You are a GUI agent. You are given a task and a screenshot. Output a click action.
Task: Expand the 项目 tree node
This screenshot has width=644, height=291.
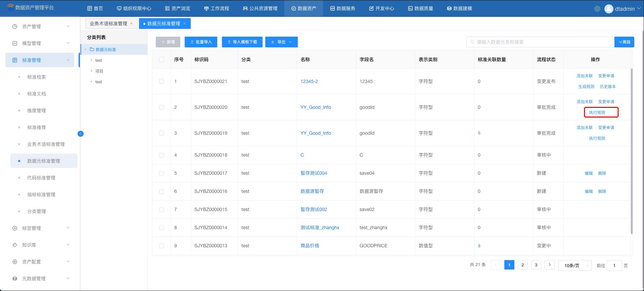[x=91, y=71]
